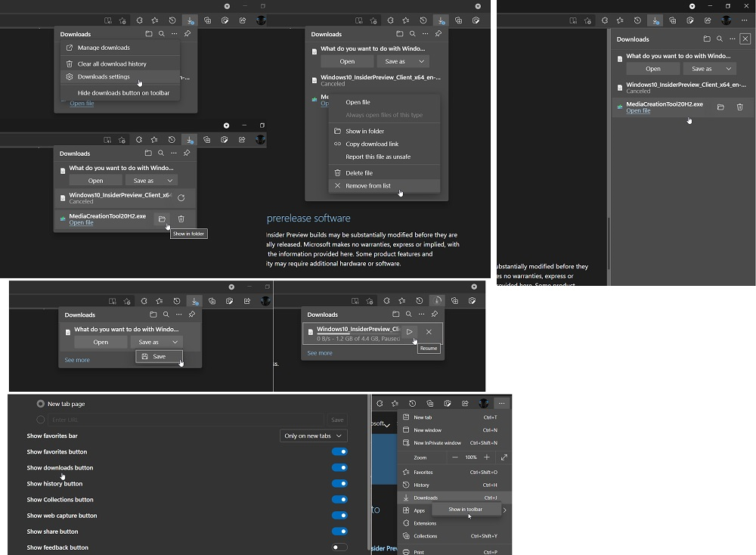Click Settings and more button above Edge menu

501,403
